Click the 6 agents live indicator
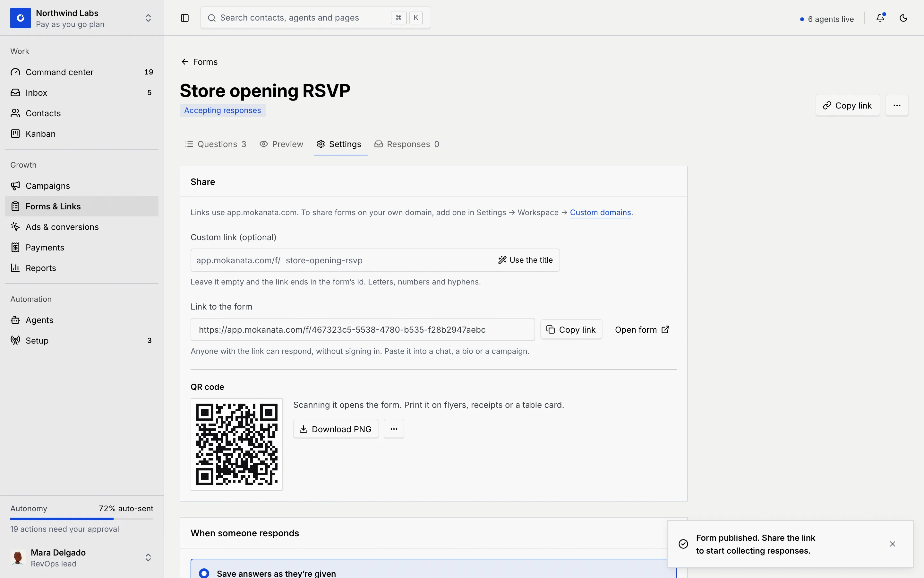Viewport: 924px width, 578px height. coord(827,19)
